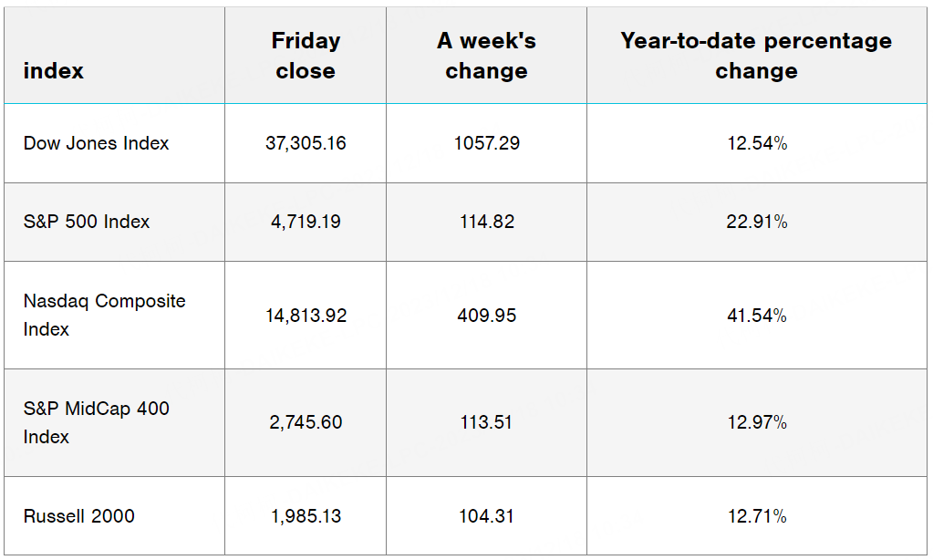933x560 pixels.
Task: Select the 12.71% year-to-date cell
Action: (757, 516)
